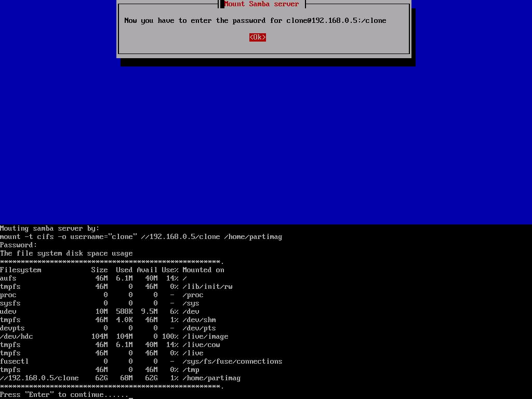Click the 'Use%' column header
532x399 pixels.
click(170, 270)
